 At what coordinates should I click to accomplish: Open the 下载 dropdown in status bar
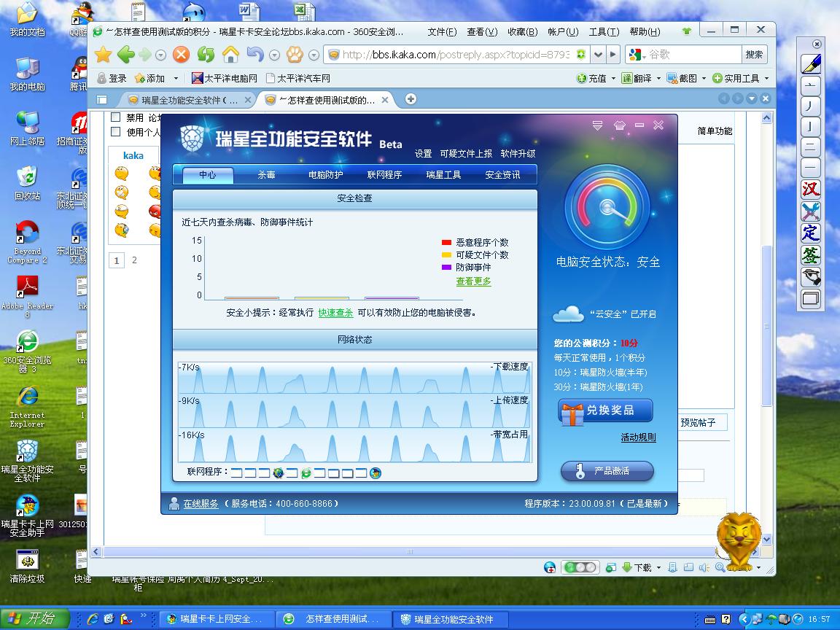pyautogui.click(x=658, y=567)
